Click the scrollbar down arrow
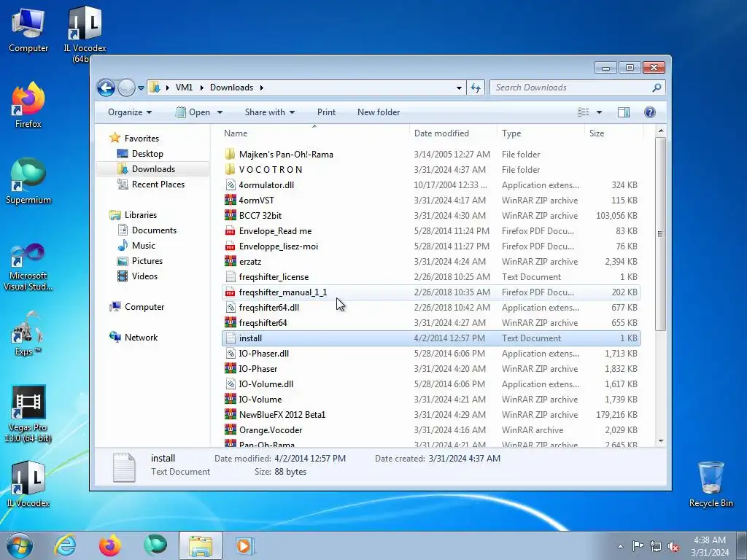The height and width of the screenshot is (560, 747). pos(660,441)
